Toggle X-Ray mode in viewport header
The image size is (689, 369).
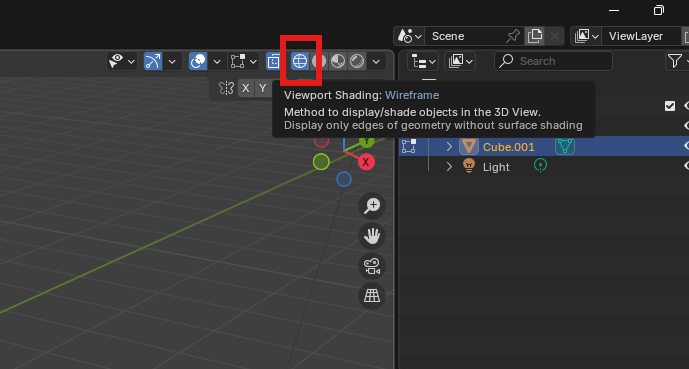click(x=274, y=61)
